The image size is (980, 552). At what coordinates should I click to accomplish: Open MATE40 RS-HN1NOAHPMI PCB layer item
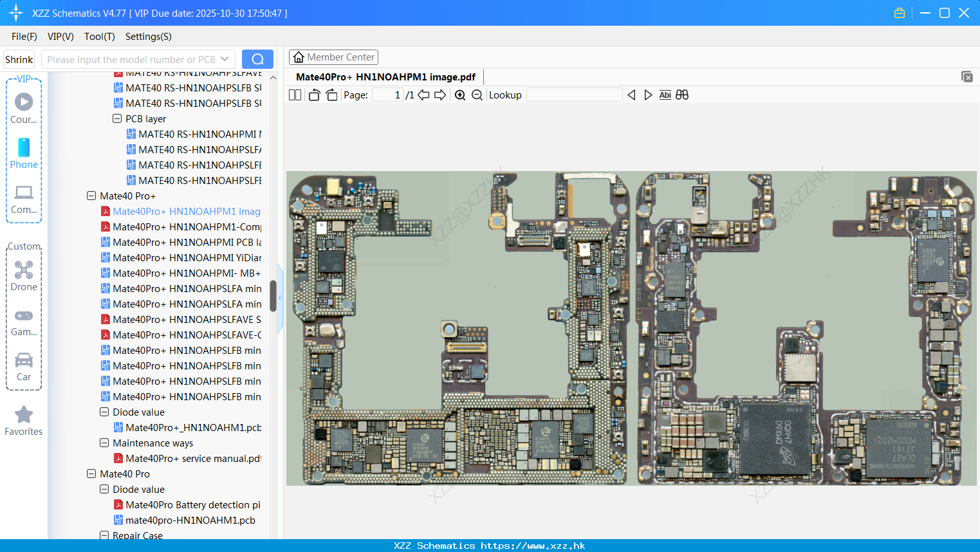(194, 134)
